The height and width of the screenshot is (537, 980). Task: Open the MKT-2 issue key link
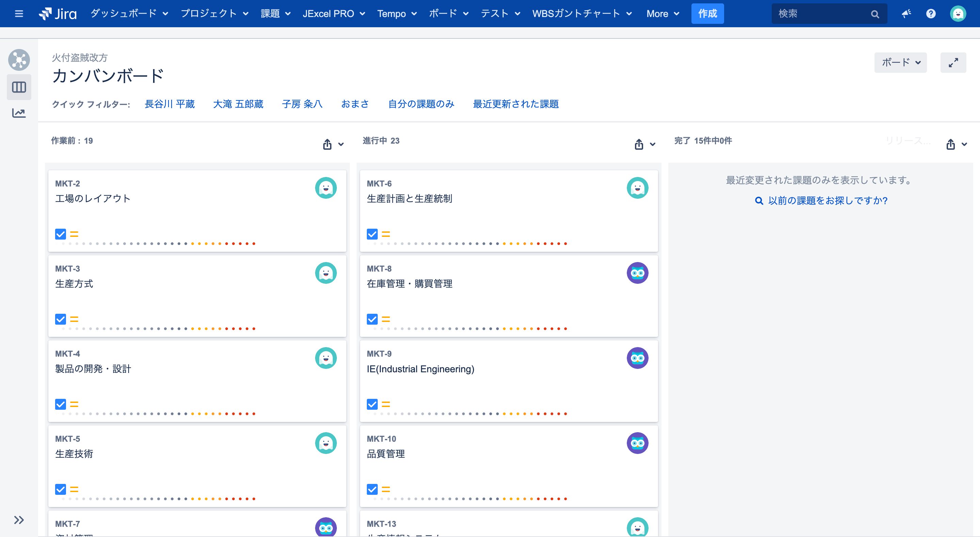(x=68, y=183)
